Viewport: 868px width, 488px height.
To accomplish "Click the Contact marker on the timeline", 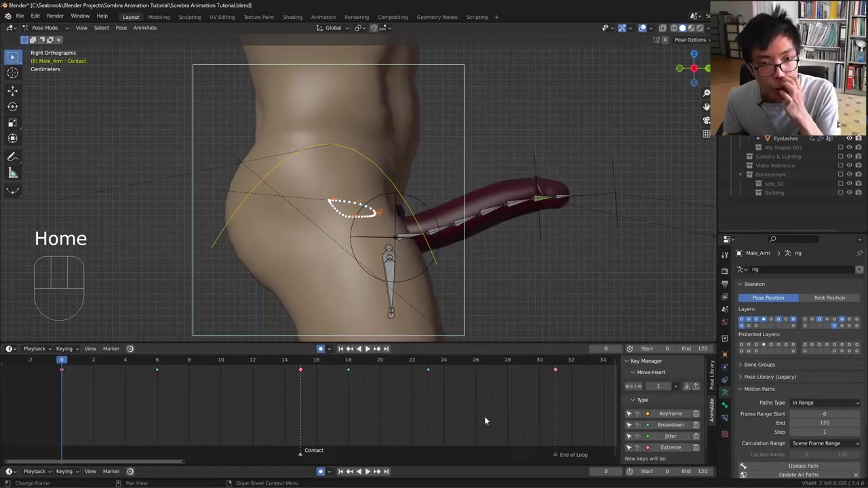I will pyautogui.click(x=300, y=451).
